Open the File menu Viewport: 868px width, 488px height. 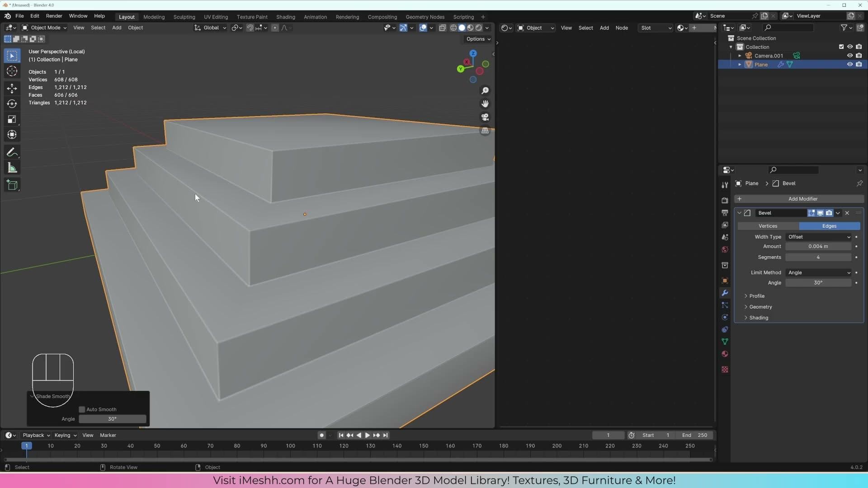[19, 16]
